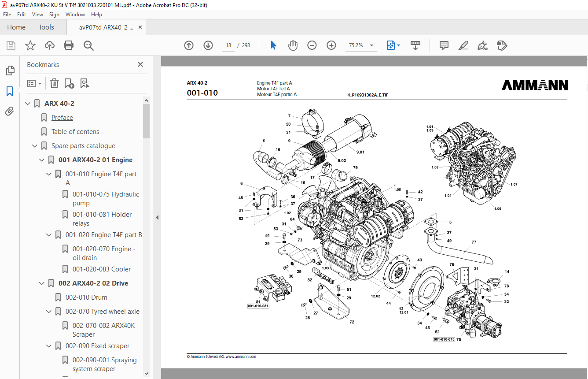Open the File menu

click(x=7, y=15)
